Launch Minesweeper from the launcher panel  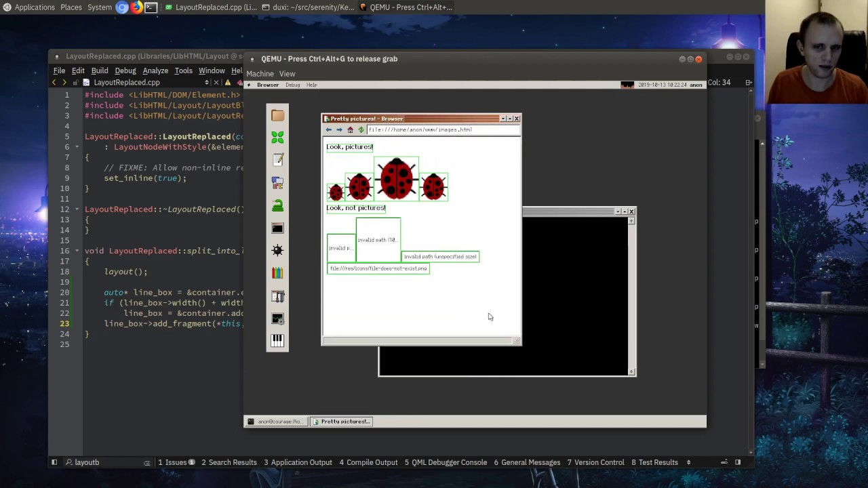[277, 251]
